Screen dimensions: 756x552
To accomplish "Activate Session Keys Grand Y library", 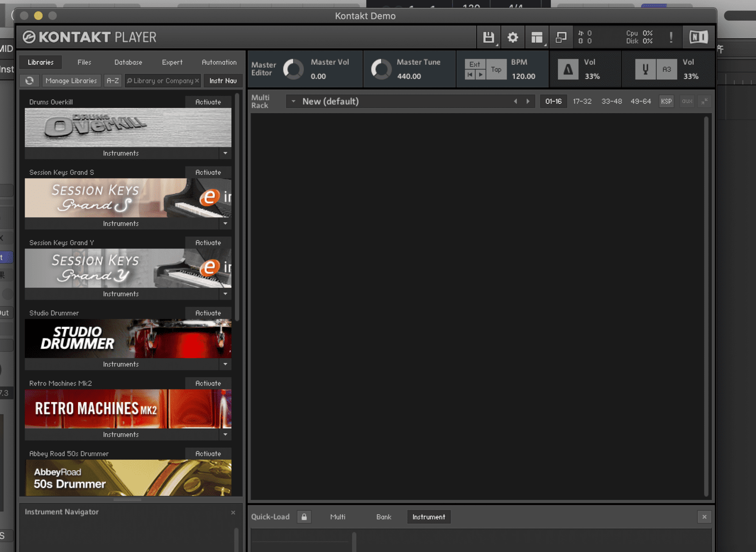I will pyautogui.click(x=208, y=243).
